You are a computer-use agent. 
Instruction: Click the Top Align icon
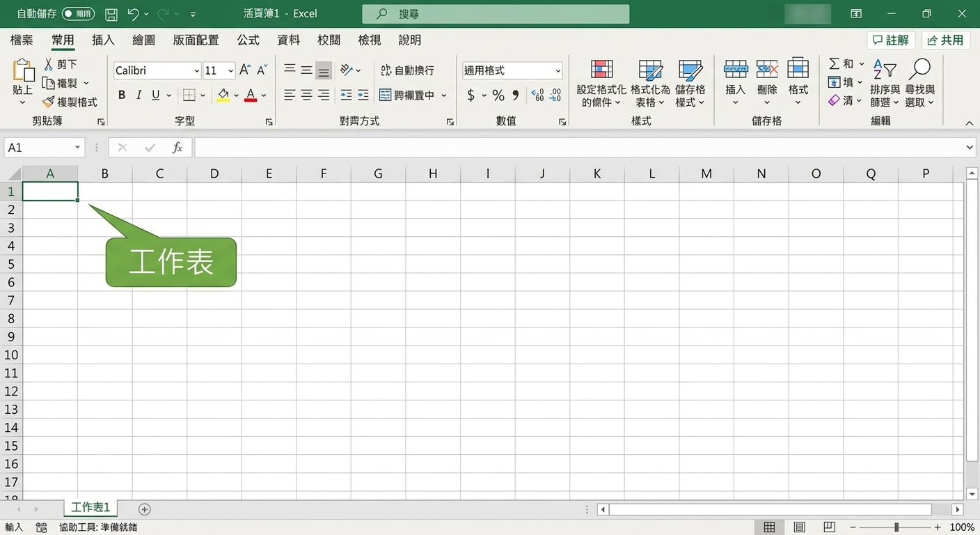290,70
